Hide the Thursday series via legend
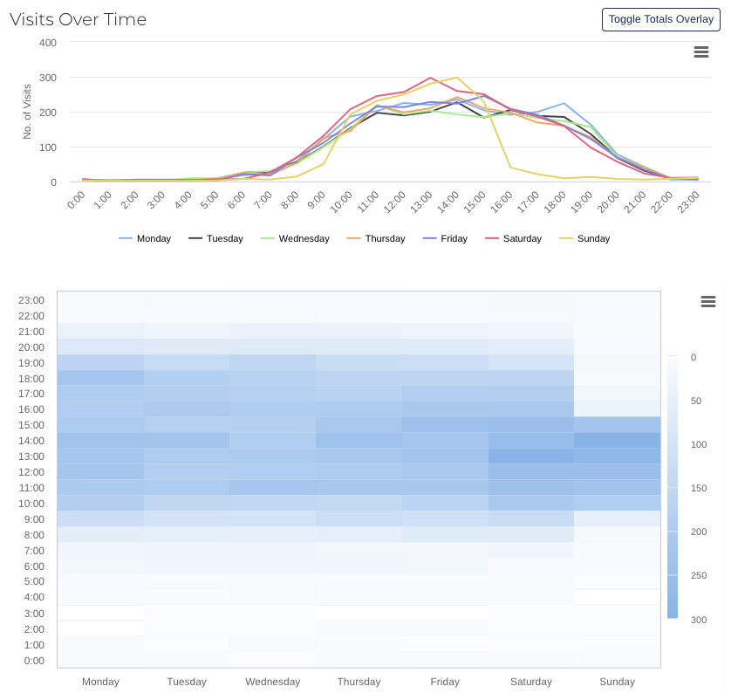 [x=376, y=238]
